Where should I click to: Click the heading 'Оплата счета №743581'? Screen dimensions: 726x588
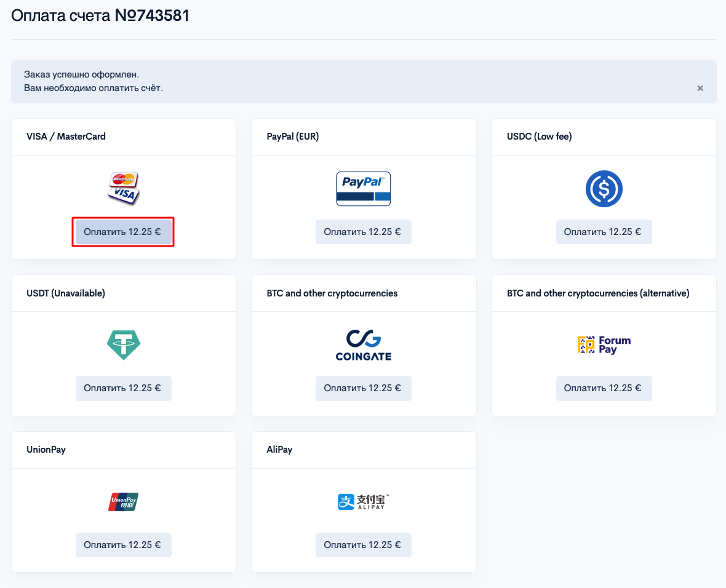100,15
